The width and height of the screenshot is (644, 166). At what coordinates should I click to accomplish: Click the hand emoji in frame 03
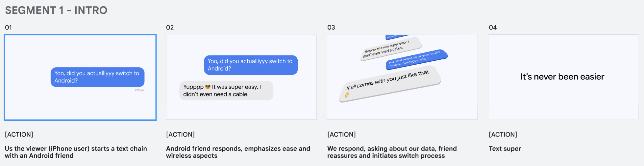347,94
